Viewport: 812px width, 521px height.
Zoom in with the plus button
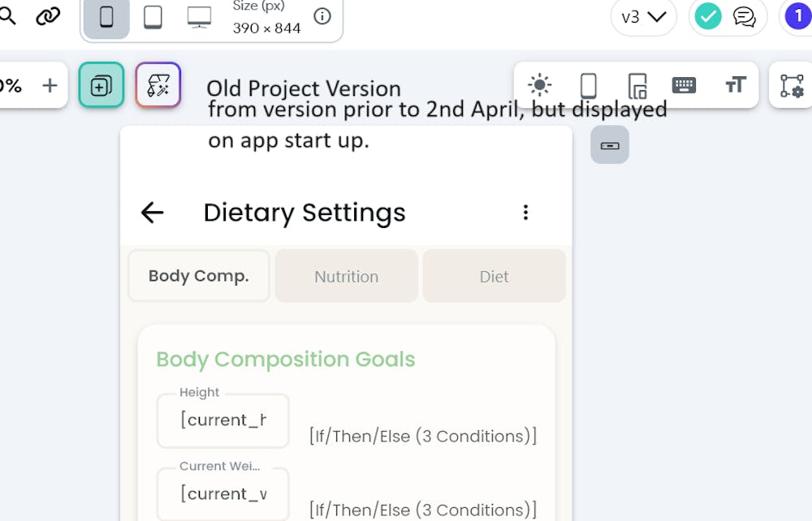(50, 85)
